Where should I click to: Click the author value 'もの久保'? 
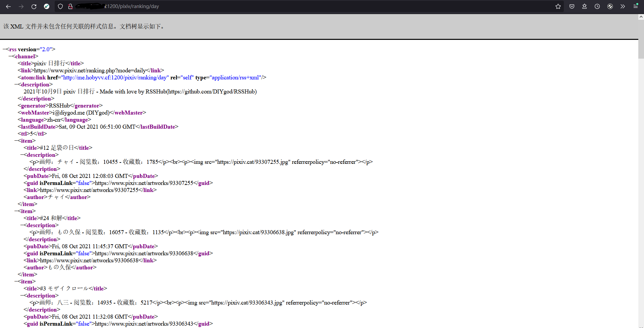(x=59, y=267)
